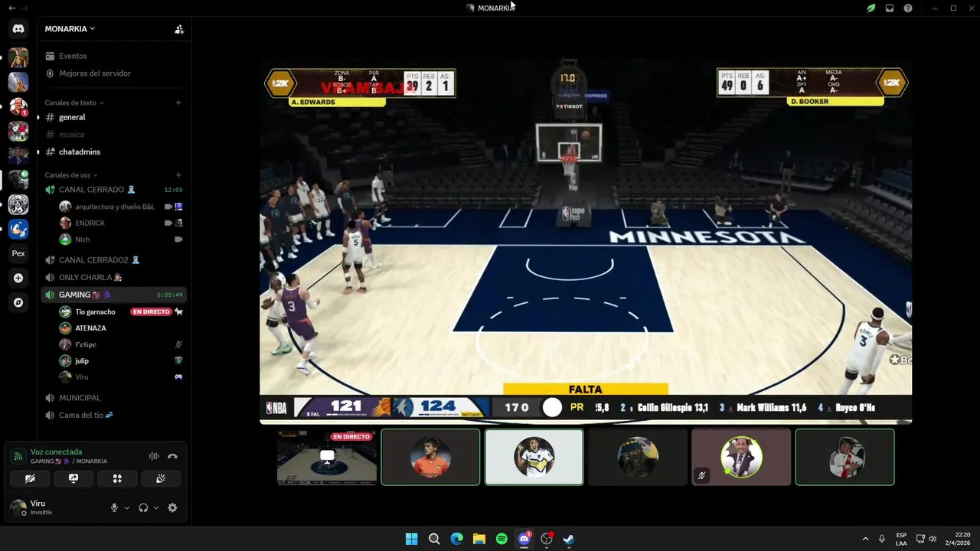Toggle noise suppression waveform icon
Image resolution: width=980 pixels, height=551 pixels.
tap(154, 456)
